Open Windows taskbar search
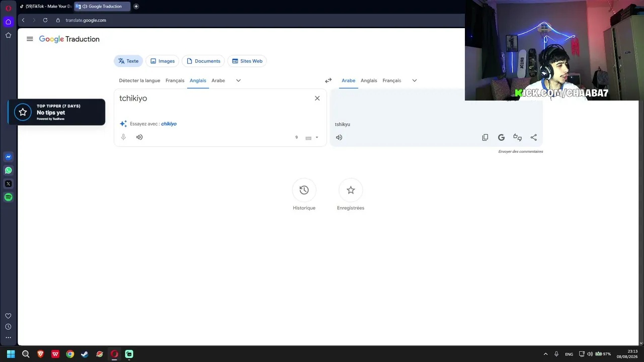644x362 pixels. [26, 354]
